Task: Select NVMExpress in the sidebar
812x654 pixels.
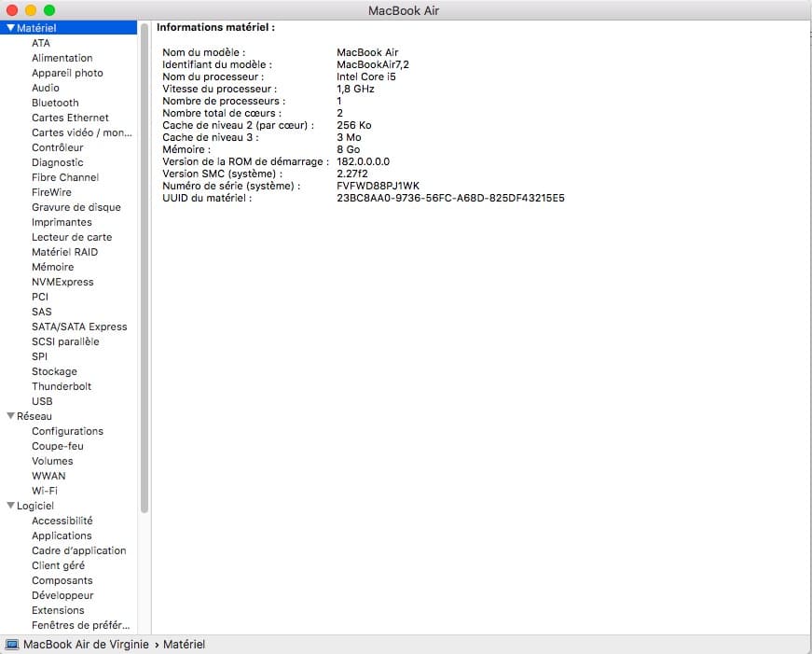Action: [x=62, y=282]
